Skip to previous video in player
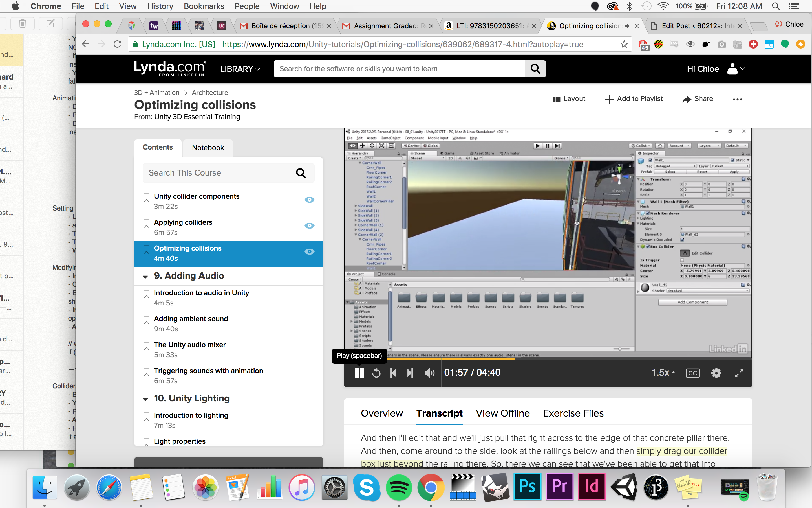 point(393,373)
